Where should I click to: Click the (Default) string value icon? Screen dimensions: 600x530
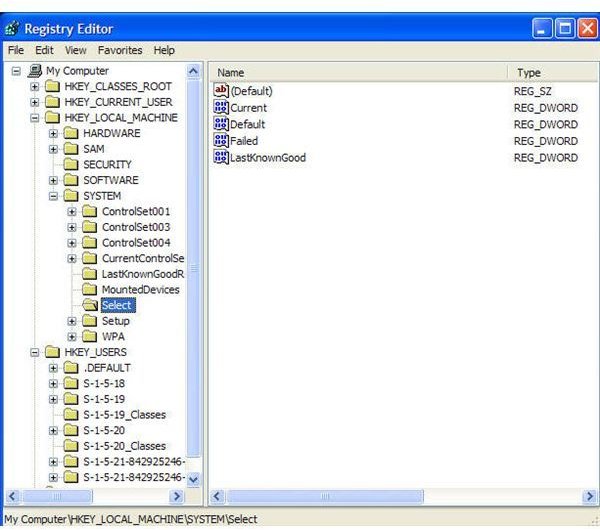point(221,91)
